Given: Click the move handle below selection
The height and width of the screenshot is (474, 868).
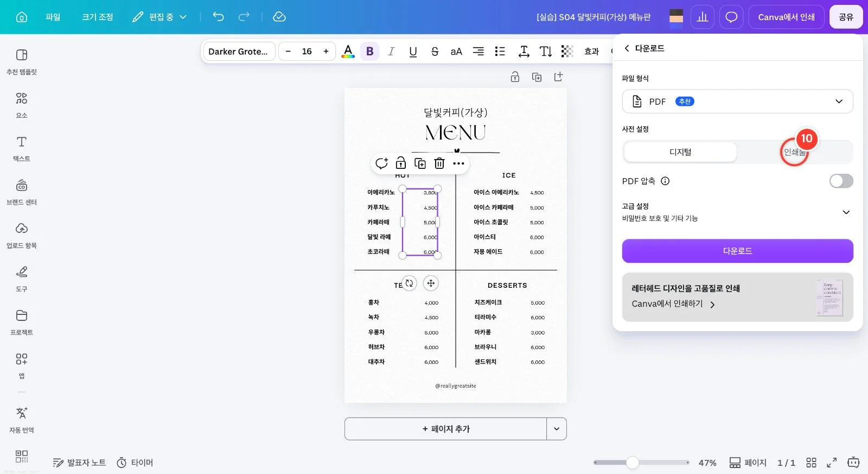Looking at the screenshot, I should click(431, 283).
